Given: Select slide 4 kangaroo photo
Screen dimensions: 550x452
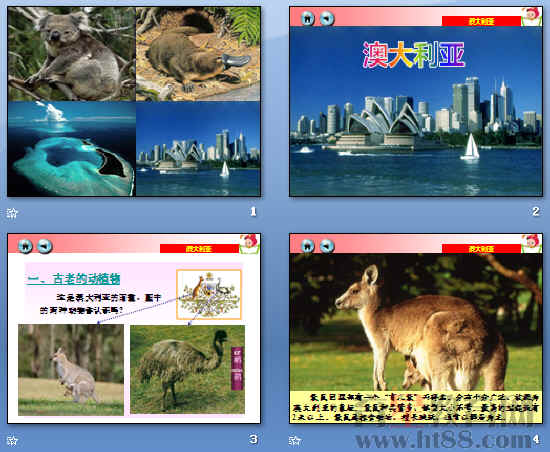Looking at the screenshot, I should [416, 329].
